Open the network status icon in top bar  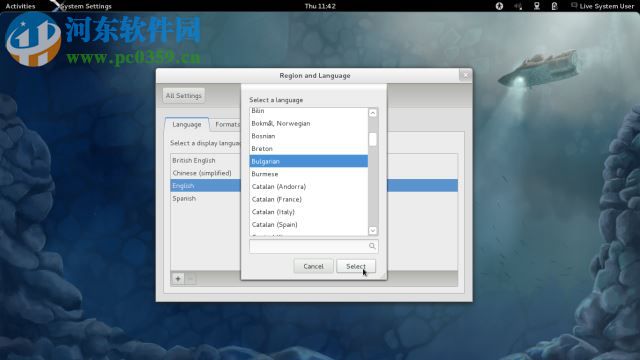(537, 6)
